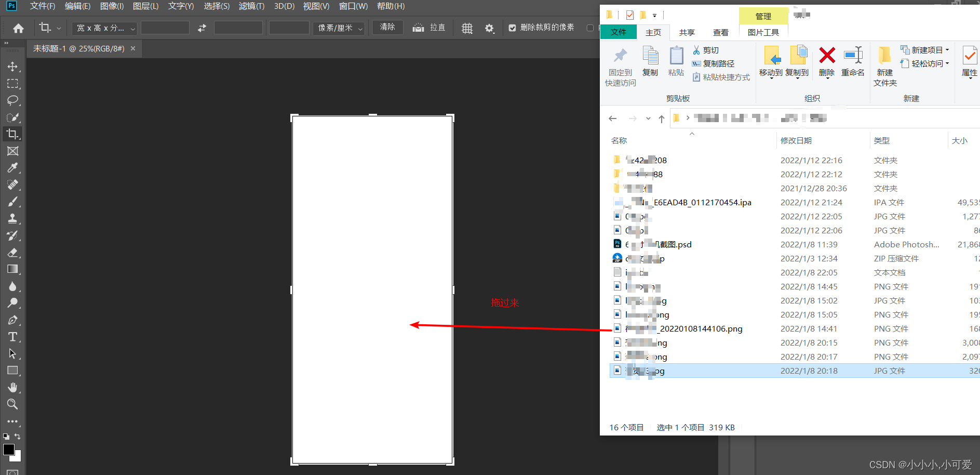
Task: Select the Frame tool
Action: (12, 151)
